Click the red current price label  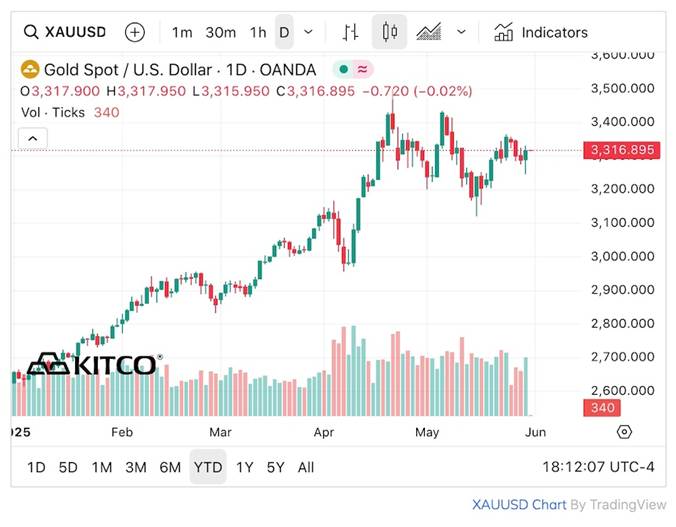click(x=622, y=151)
